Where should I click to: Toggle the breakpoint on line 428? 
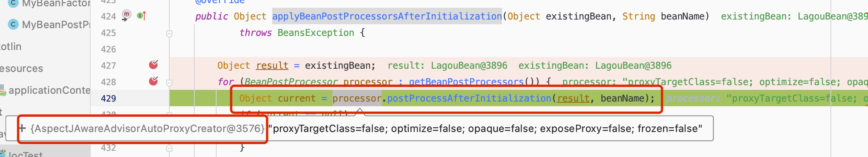tap(153, 81)
